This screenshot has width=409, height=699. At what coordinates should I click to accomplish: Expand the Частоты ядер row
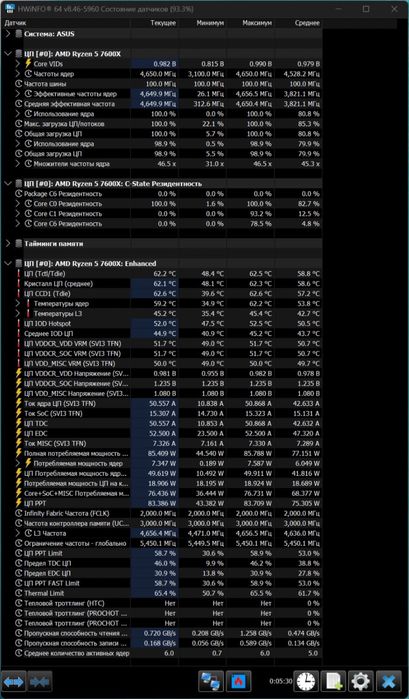[x=17, y=74]
